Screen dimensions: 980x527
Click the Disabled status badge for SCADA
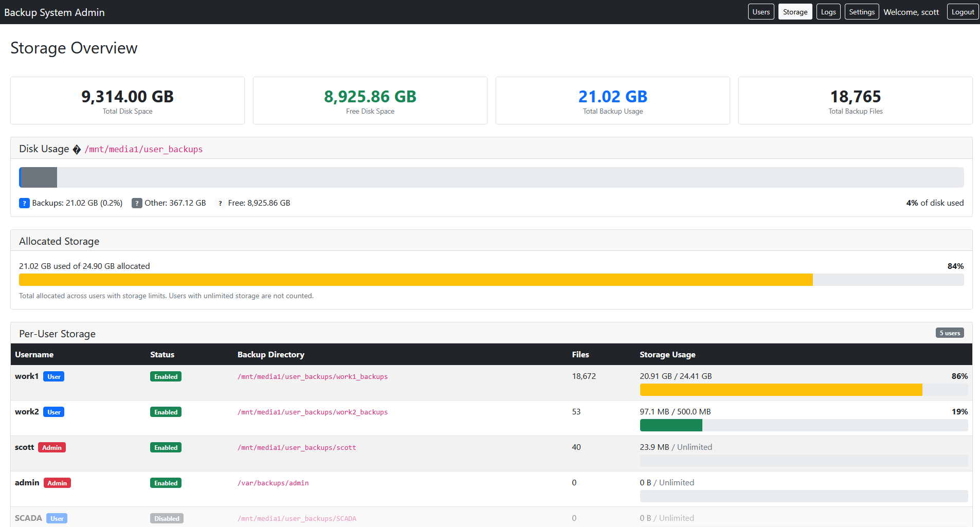pyautogui.click(x=167, y=519)
